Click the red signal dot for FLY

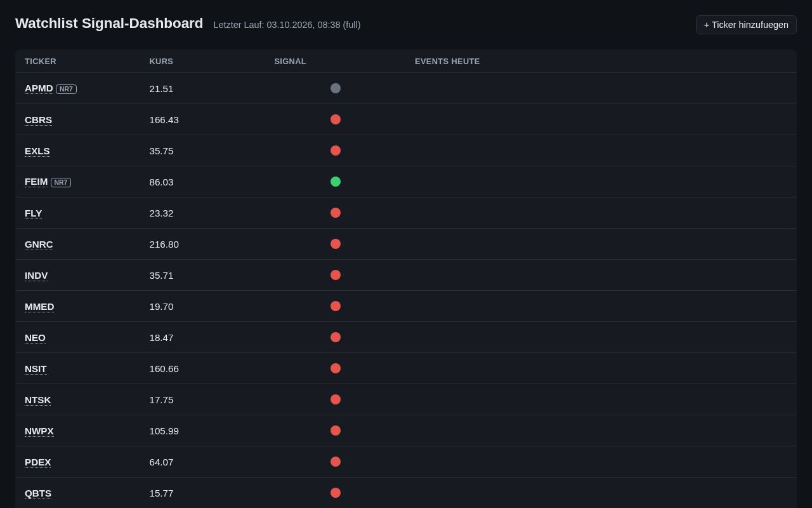(336, 213)
